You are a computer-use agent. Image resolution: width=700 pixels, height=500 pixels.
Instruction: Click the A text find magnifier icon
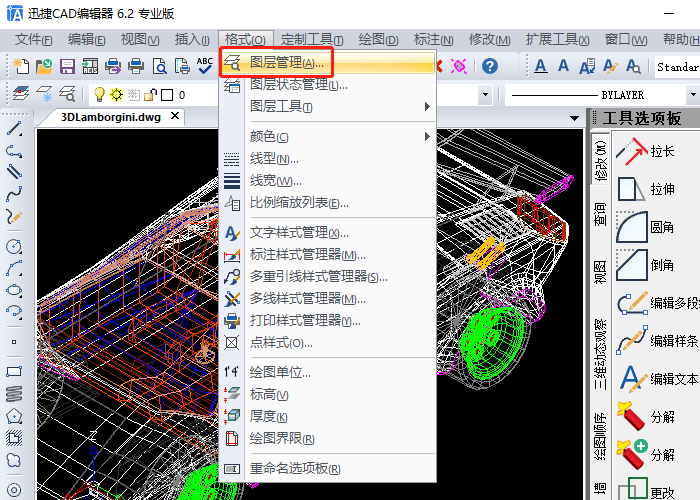(x=633, y=67)
